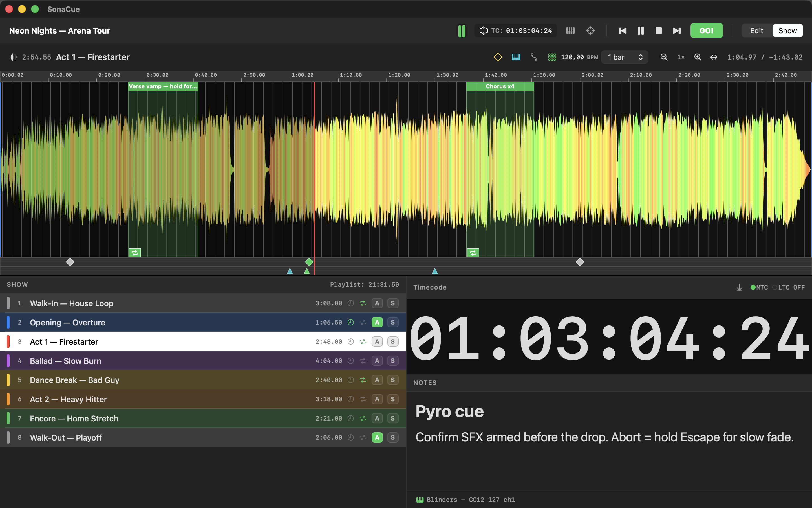Click the red color bar of Act 1 — Firestarter

click(8, 341)
